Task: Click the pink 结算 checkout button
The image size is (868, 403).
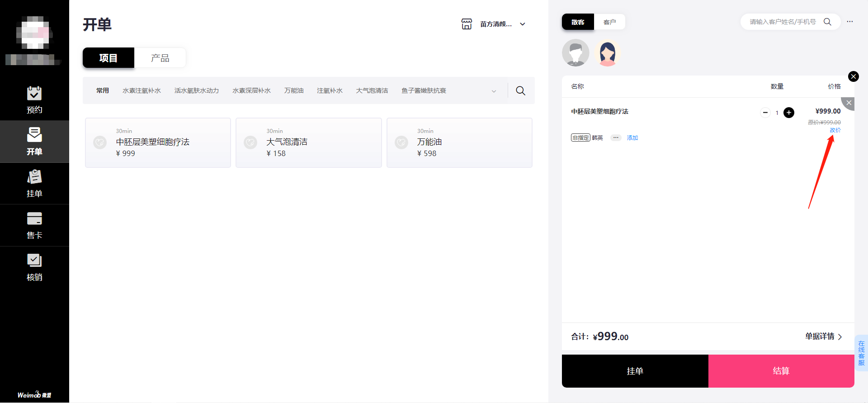Action: point(781,371)
